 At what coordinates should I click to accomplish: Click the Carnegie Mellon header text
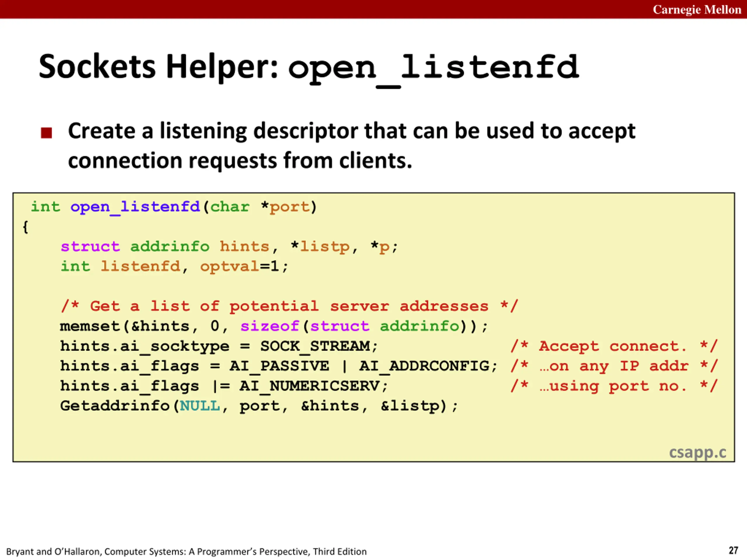pyautogui.click(x=697, y=9)
